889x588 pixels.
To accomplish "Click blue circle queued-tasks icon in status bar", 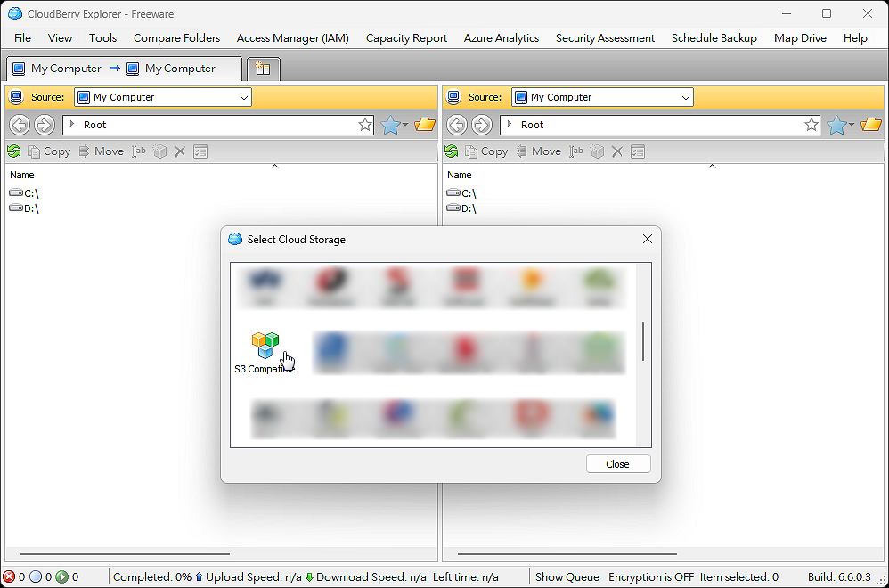I will pos(36,576).
